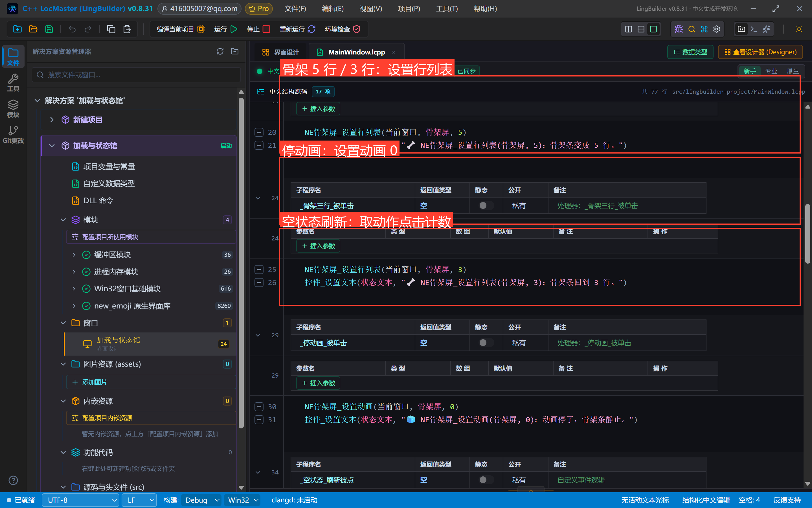This screenshot has height=508, width=812.
Task: Click the AI sparkle icon
Action: pos(766,29)
